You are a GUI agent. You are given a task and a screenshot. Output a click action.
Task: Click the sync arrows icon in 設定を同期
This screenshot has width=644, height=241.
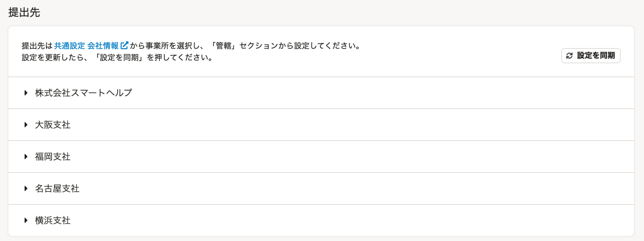pos(569,56)
